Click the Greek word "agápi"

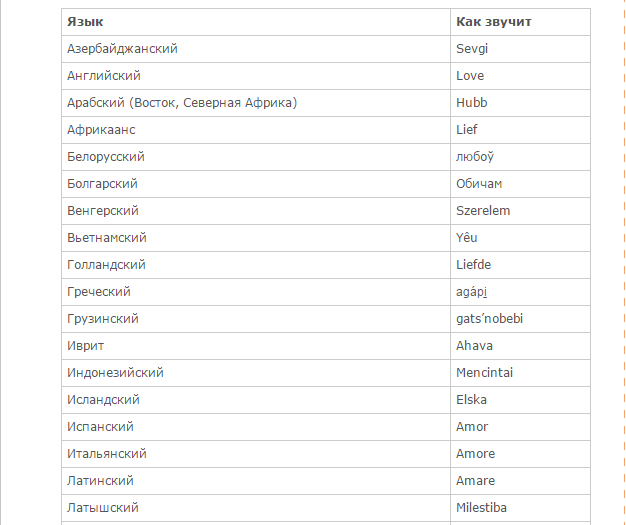click(472, 292)
